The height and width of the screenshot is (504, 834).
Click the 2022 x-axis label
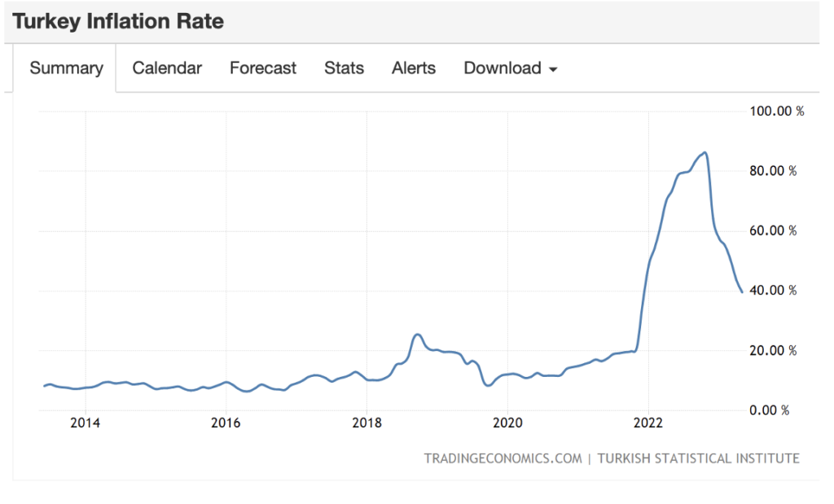pyautogui.click(x=647, y=423)
